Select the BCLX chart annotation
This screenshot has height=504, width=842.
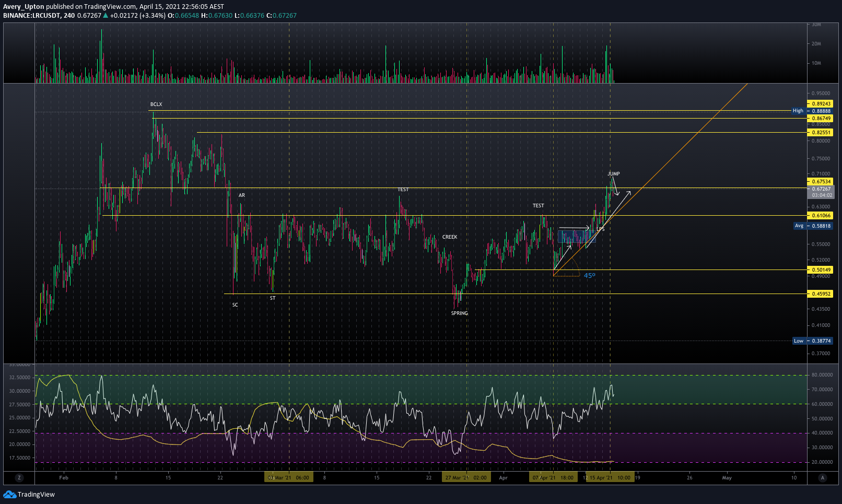(x=156, y=104)
